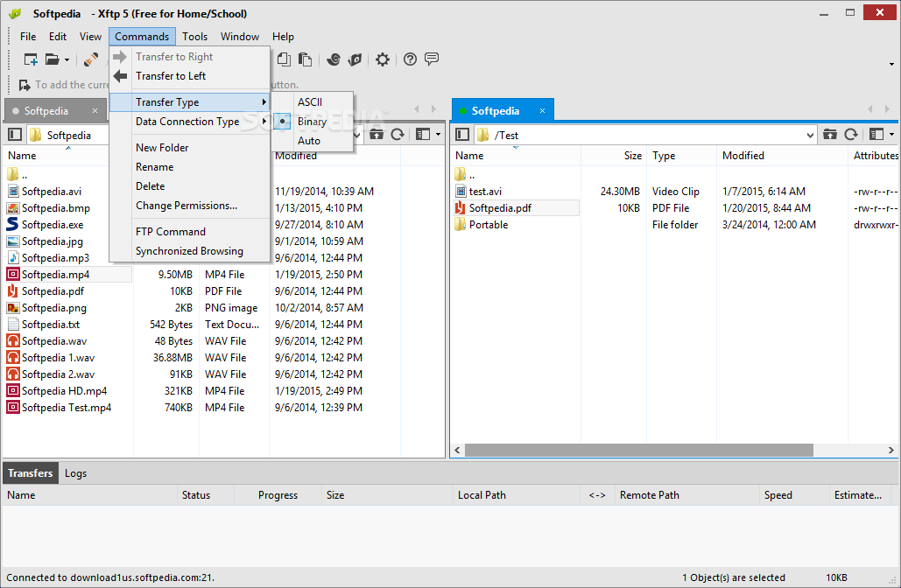
Task: Click the Progress column header in Transfers
Action: [x=278, y=495]
